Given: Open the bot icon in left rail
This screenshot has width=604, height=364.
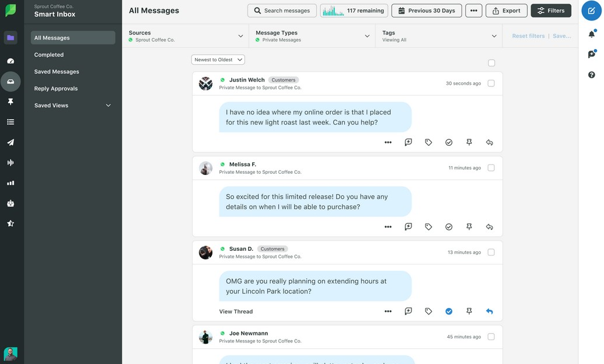Looking at the screenshot, I should tap(11, 204).
